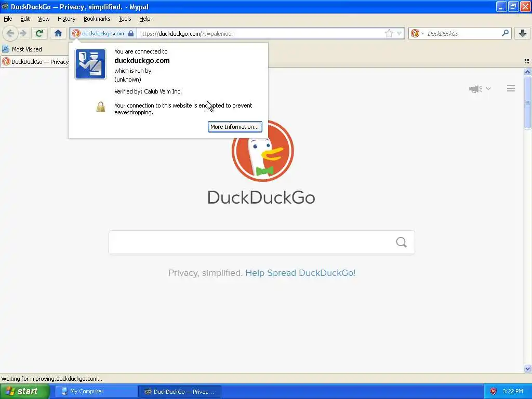Click the large DuckDuckGo search field
The image size is (532, 399).
pyautogui.click(x=262, y=242)
